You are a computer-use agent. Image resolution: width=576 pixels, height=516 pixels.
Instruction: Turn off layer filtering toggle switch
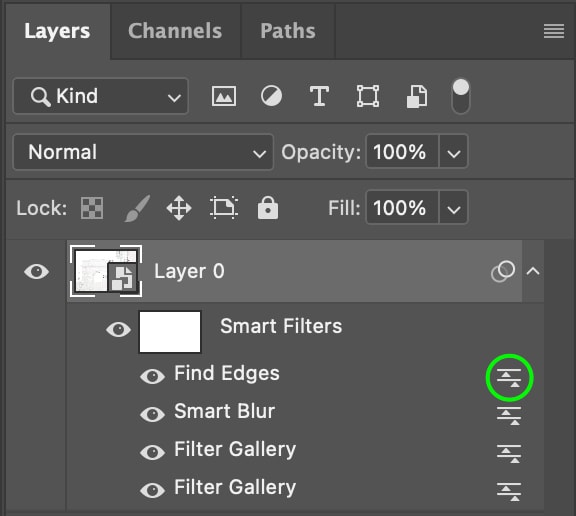461,96
